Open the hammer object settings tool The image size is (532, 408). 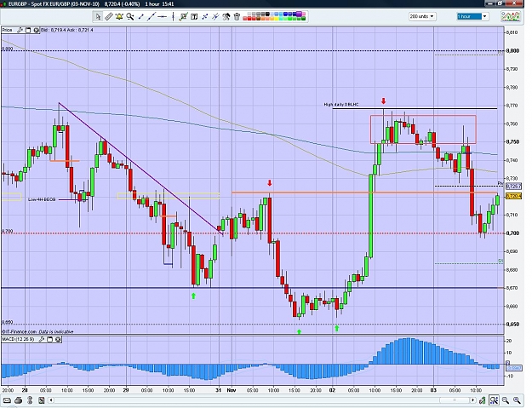[x=226, y=16]
